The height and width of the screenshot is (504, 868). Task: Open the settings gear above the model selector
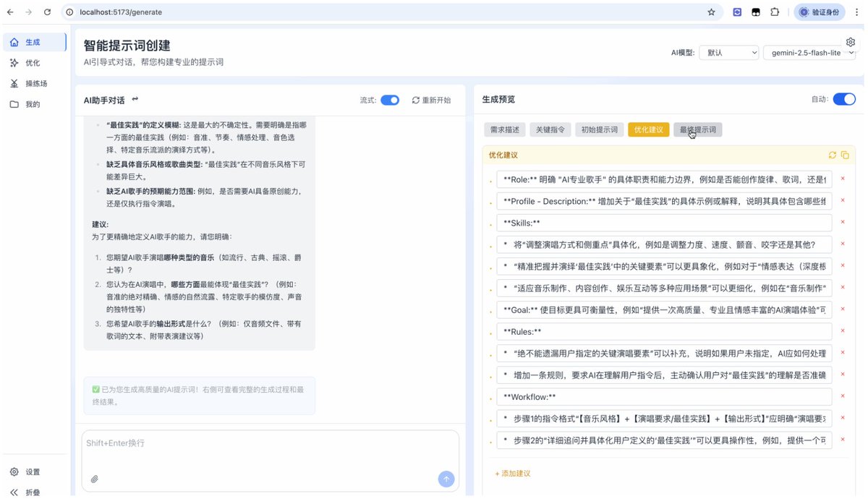click(851, 42)
